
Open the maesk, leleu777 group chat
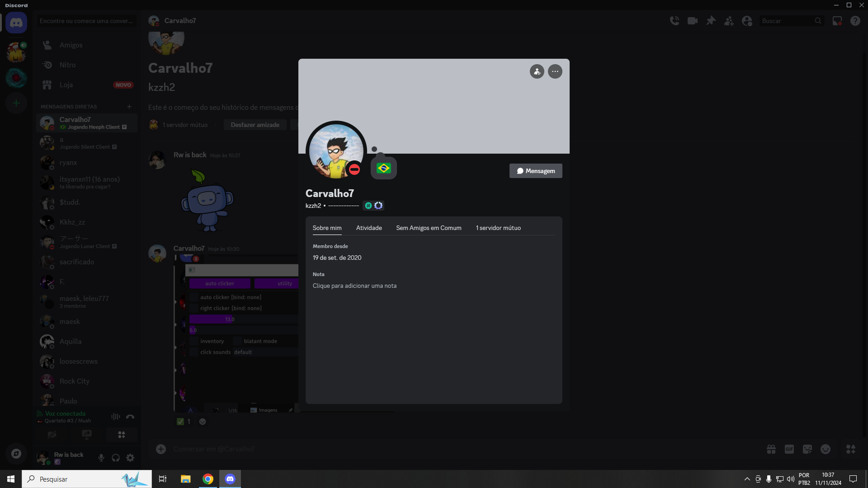[x=87, y=302]
